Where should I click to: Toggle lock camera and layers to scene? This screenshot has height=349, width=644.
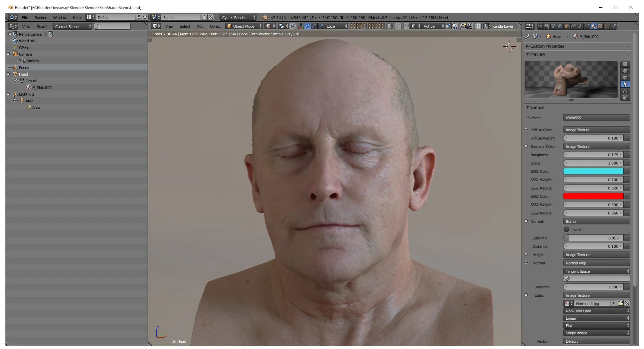[x=390, y=26]
